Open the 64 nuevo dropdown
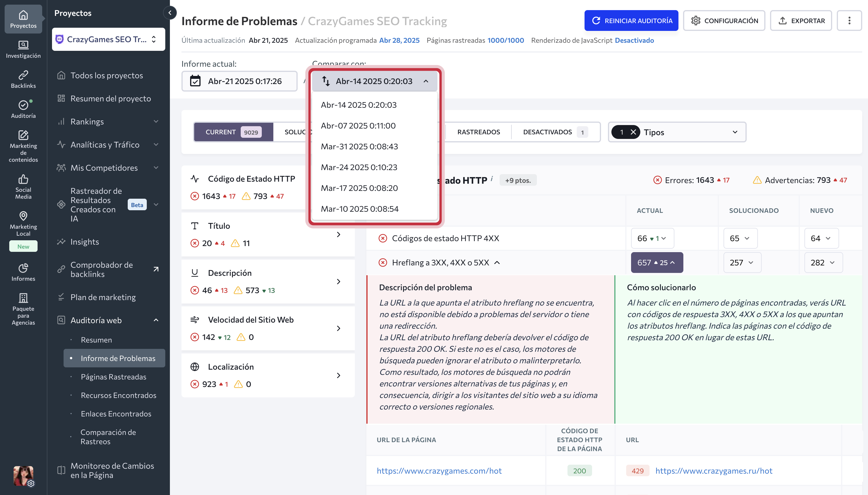868x495 pixels. pos(821,238)
